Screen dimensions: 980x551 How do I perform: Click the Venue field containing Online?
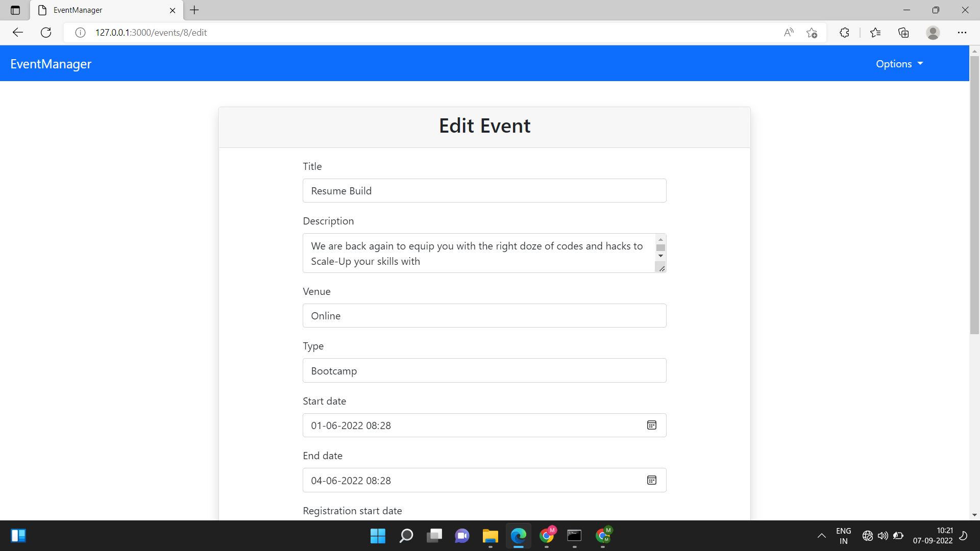coord(484,316)
